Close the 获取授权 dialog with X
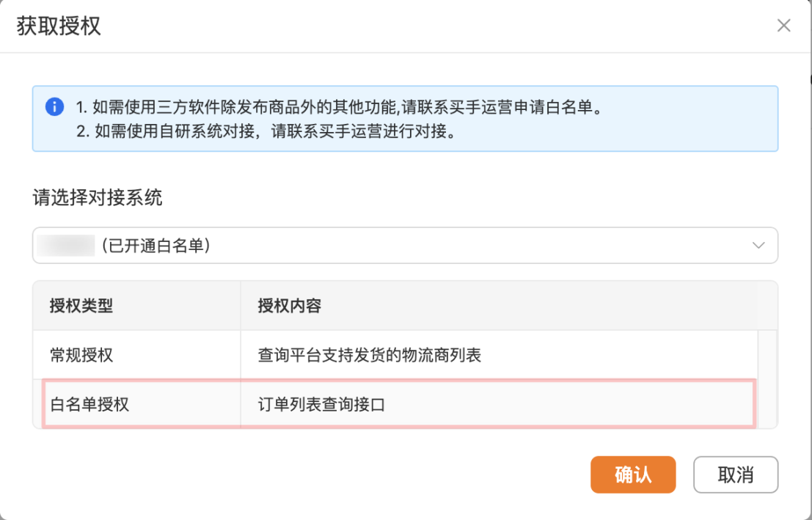 [x=784, y=26]
